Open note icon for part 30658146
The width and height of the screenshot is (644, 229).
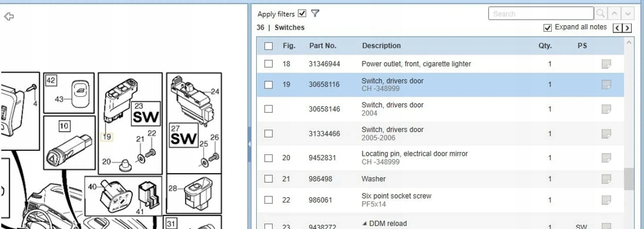click(x=606, y=109)
